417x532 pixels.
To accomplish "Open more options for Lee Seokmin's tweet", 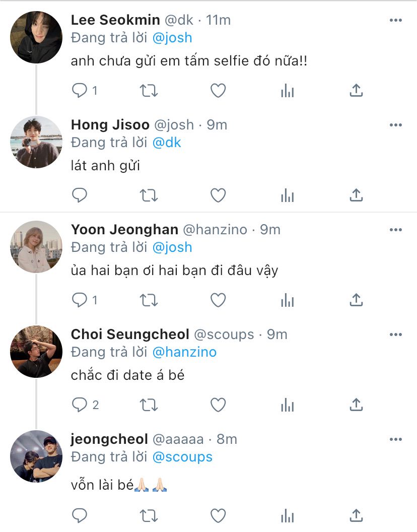I will point(396,20).
